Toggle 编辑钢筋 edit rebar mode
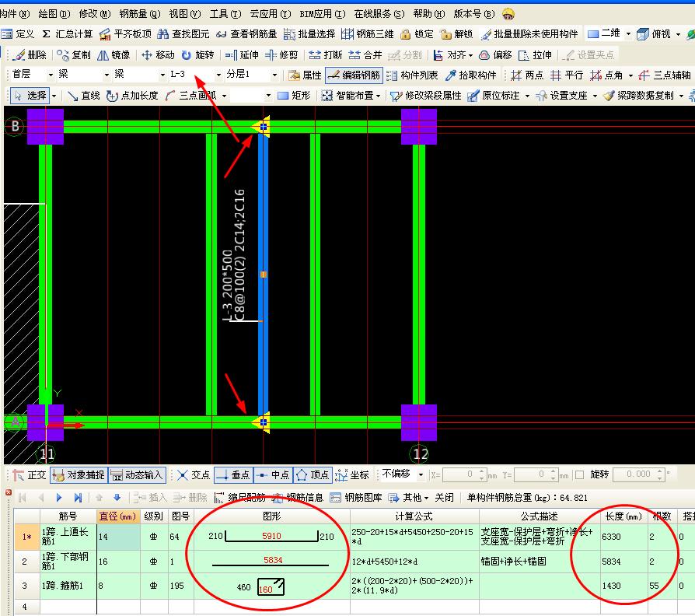 tap(354, 75)
